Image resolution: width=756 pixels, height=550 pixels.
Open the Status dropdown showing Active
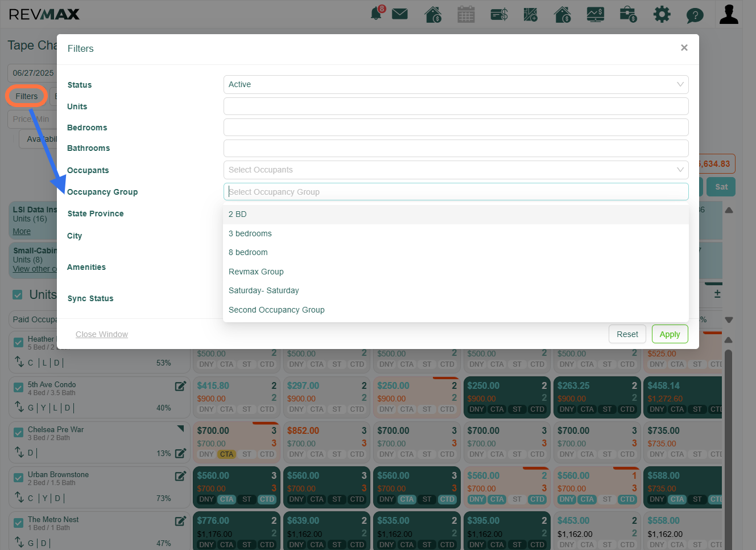pos(456,84)
